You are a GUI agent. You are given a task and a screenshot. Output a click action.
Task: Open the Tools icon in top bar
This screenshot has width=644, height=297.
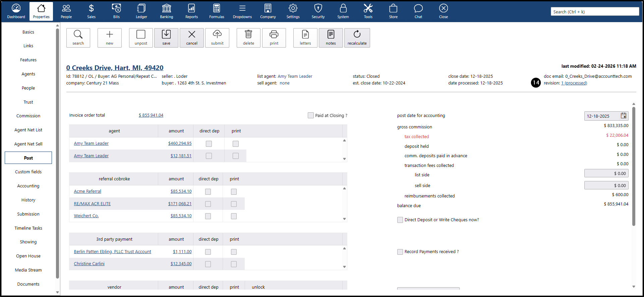coord(368,11)
